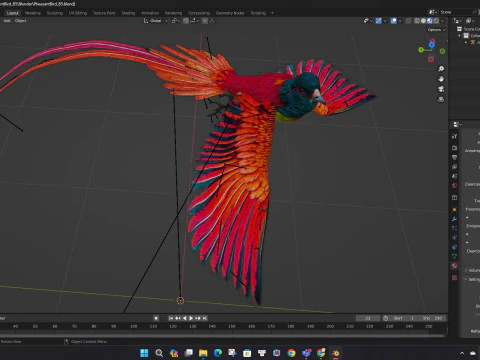480x360 pixels.
Task: Open the Material properties tab
Action: click(454, 266)
